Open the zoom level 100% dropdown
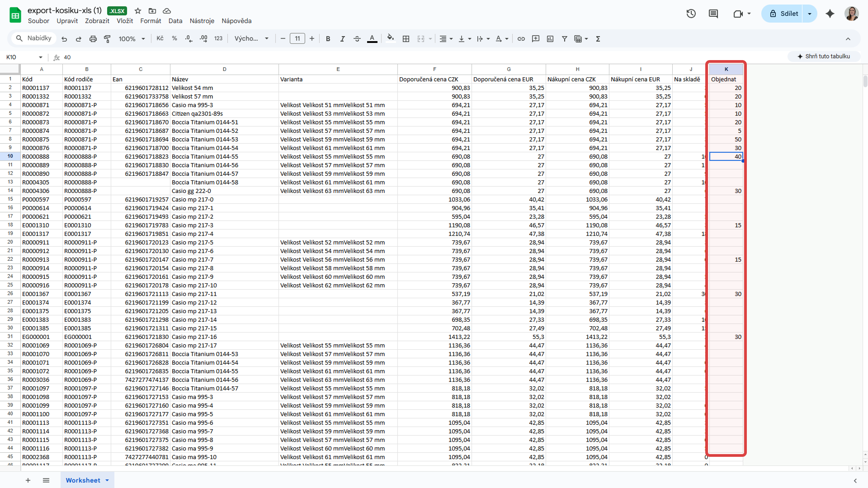This screenshot has width=868, height=488. pyautogui.click(x=132, y=39)
